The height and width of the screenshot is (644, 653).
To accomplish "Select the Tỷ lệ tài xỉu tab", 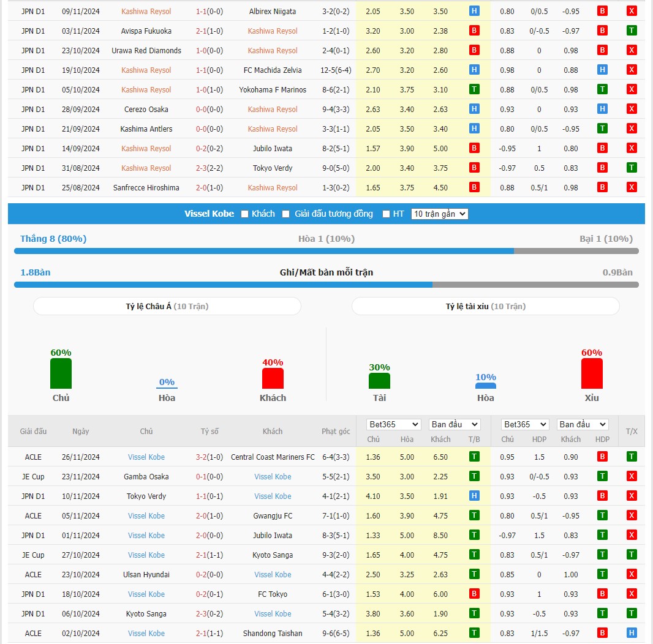I will pyautogui.click(x=486, y=306).
